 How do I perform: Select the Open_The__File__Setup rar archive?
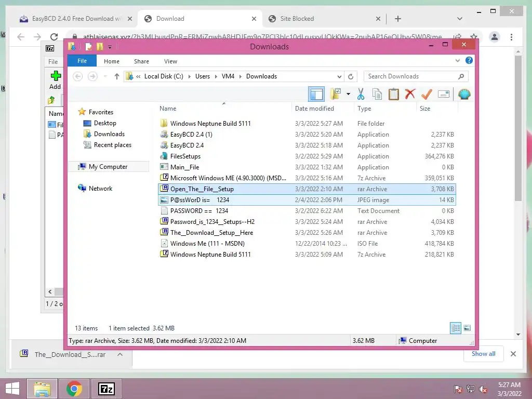pyautogui.click(x=307, y=189)
